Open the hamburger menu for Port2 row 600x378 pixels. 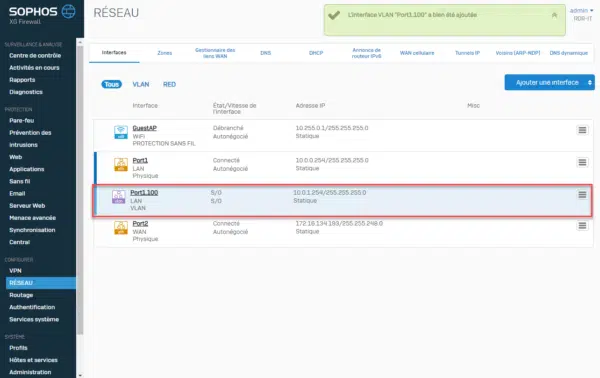pos(582,226)
